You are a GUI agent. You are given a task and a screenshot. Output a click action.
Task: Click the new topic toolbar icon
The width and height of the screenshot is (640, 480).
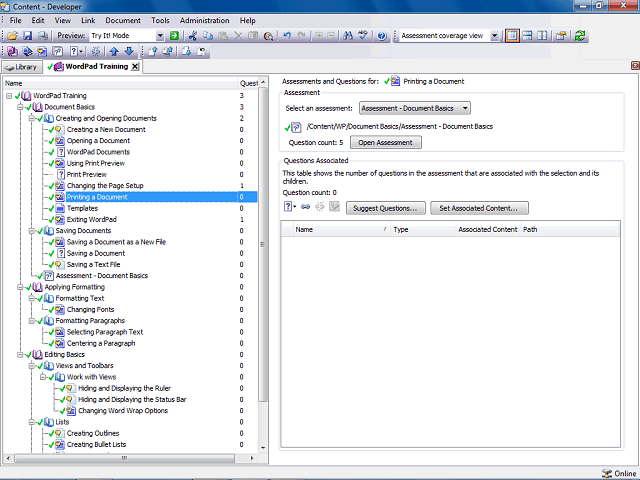[42, 51]
